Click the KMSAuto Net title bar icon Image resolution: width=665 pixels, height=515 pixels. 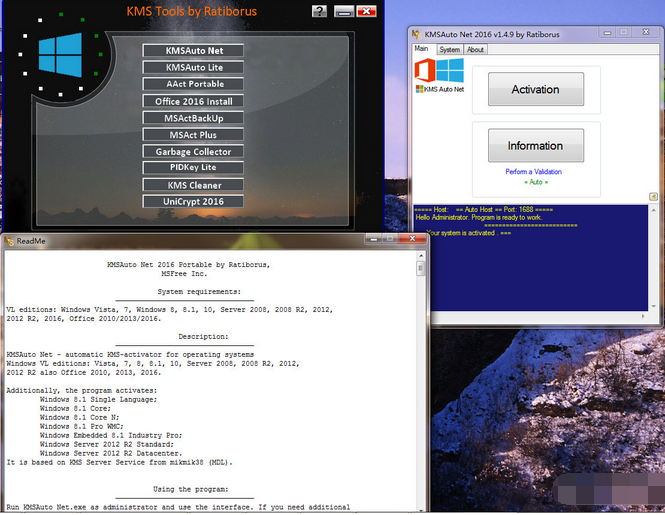pos(417,35)
